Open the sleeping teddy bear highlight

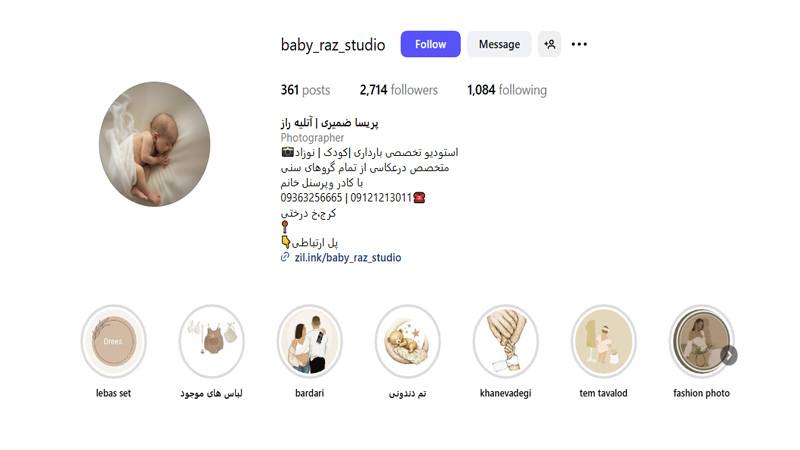coord(408,341)
